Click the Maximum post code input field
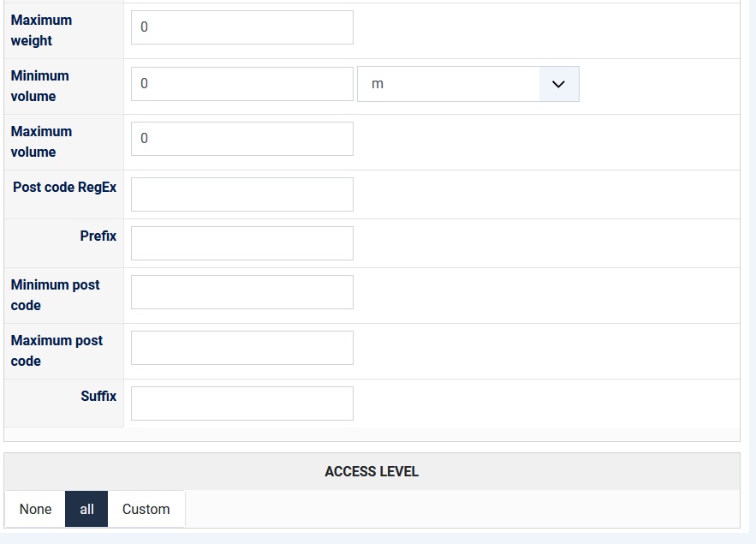Image resolution: width=756 pixels, height=544 pixels. (241, 348)
